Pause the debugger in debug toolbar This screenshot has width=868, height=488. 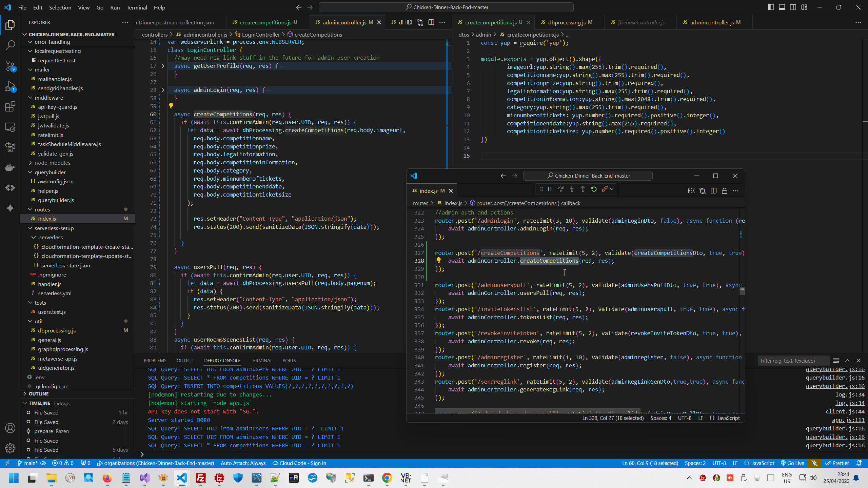[x=550, y=189]
